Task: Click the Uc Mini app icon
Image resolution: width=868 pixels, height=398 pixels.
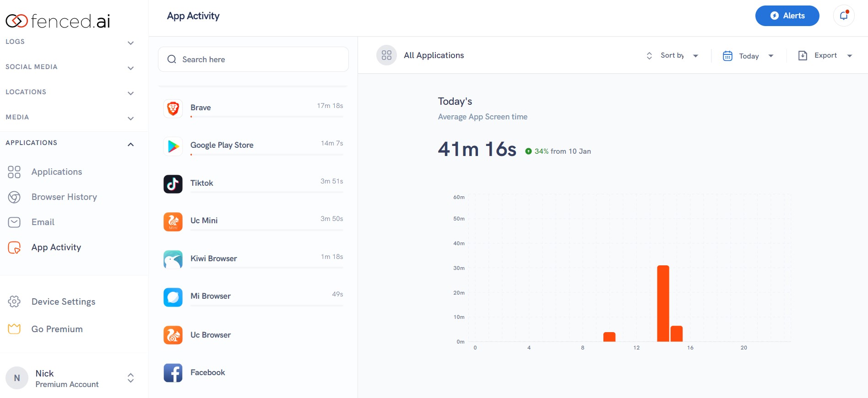Action: [x=173, y=221]
